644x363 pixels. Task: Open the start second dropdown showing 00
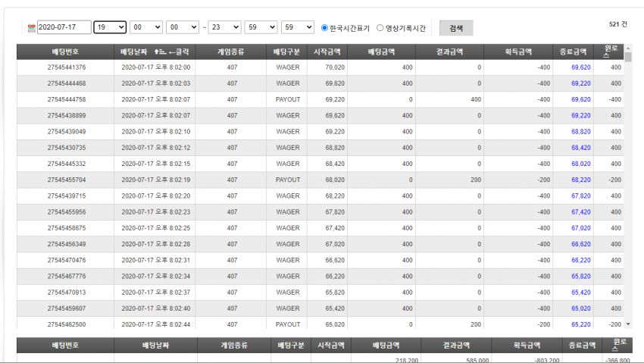pos(183,27)
